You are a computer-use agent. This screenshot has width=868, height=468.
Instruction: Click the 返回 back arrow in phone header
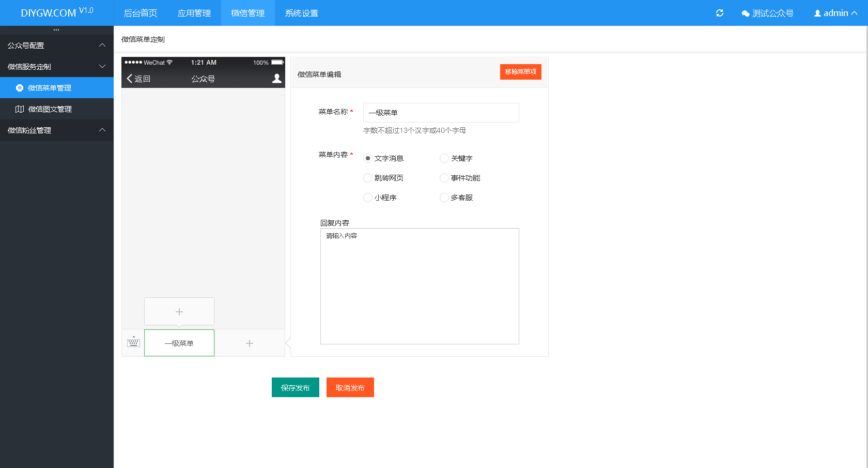click(130, 79)
